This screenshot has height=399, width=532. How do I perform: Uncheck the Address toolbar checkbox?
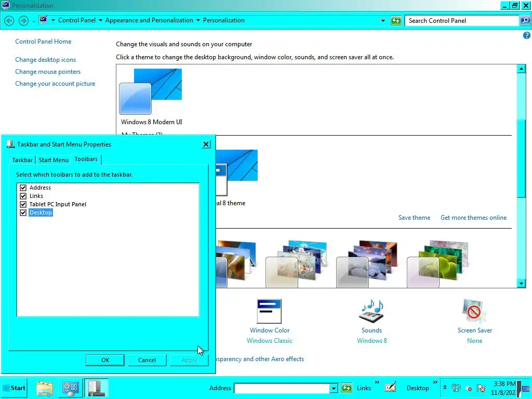23,188
